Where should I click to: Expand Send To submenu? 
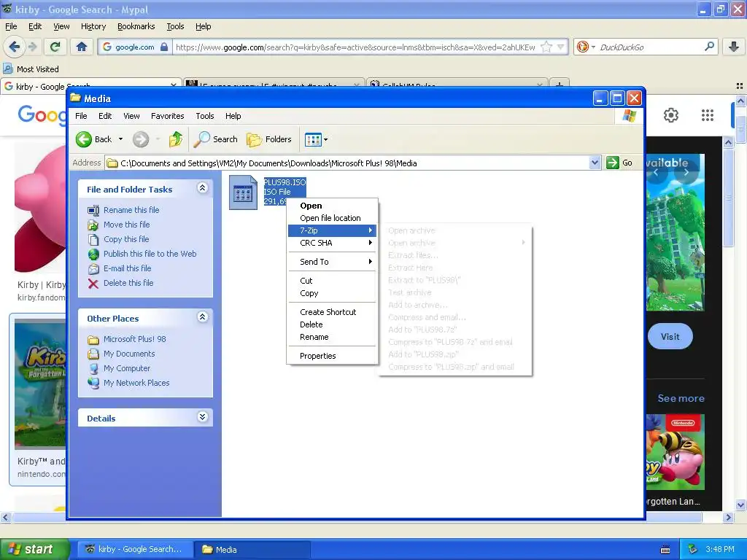332,262
